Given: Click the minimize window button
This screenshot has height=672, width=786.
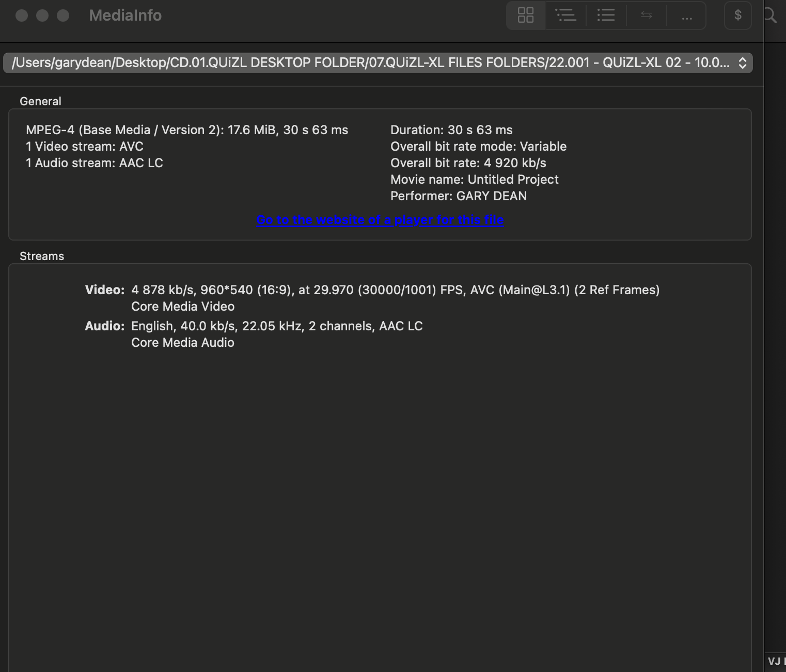Looking at the screenshot, I should point(42,15).
